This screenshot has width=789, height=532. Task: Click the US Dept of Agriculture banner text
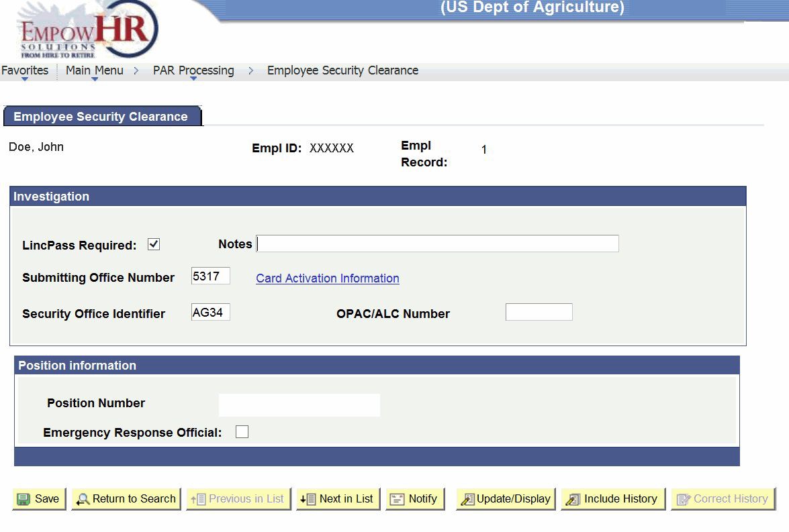click(x=532, y=7)
